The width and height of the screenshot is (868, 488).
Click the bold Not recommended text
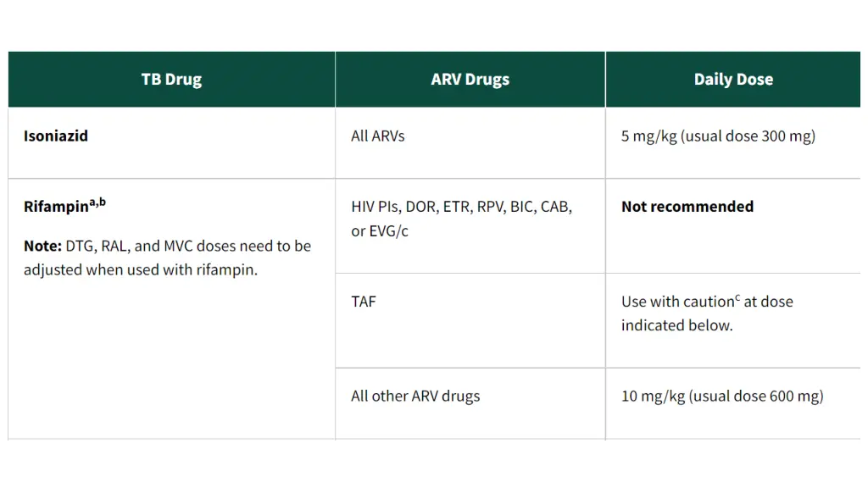tap(687, 207)
